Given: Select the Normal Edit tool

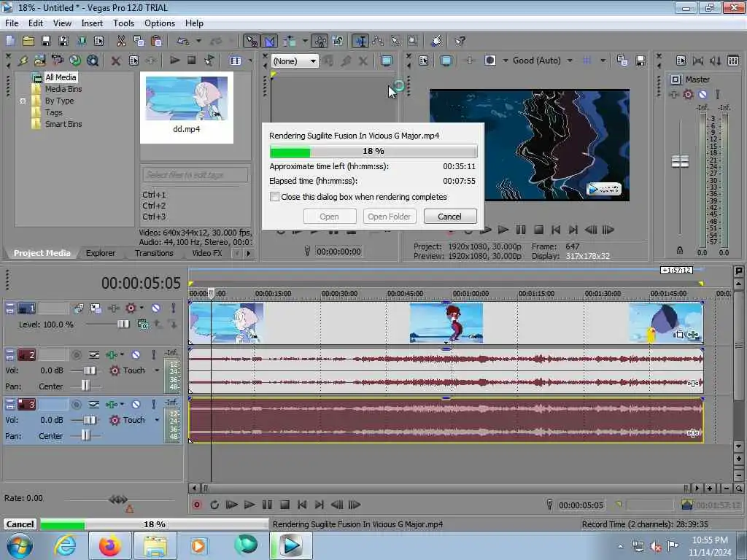Looking at the screenshot, I should [x=360, y=41].
